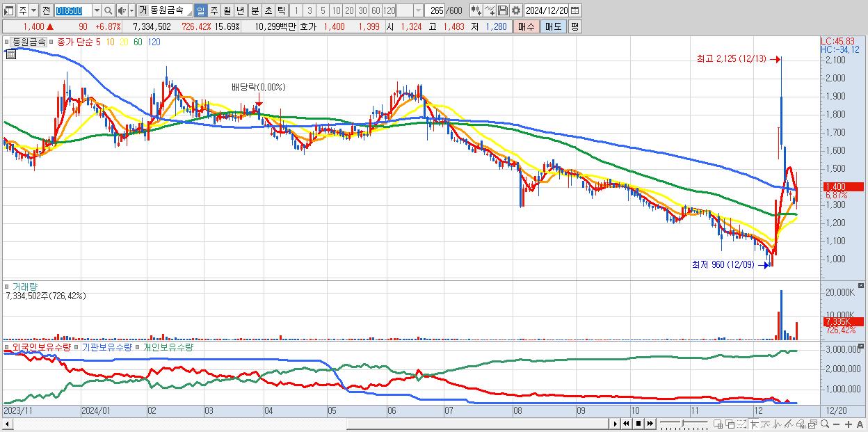This screenshot has width=868, height=432.
Task: Play the chart replay
Action: 616,424
